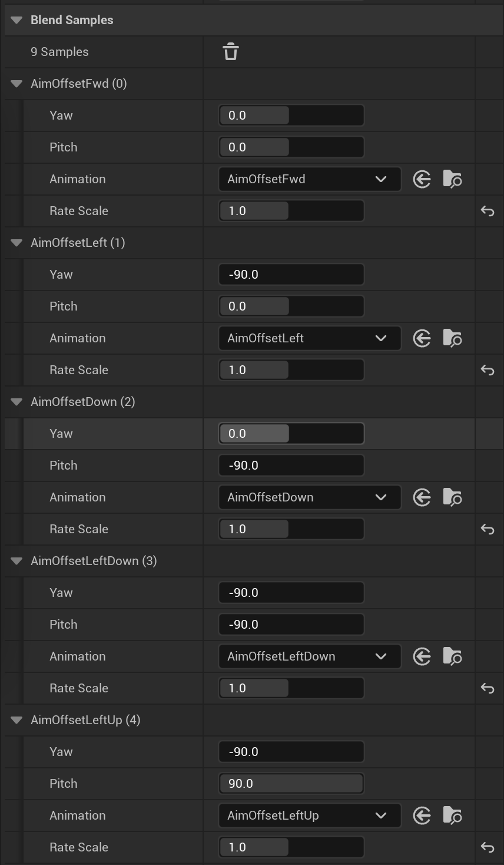Use selected asset for AimOffsetLeft animation
Viewport: 504px width, 865px height.
pos(422,338)
